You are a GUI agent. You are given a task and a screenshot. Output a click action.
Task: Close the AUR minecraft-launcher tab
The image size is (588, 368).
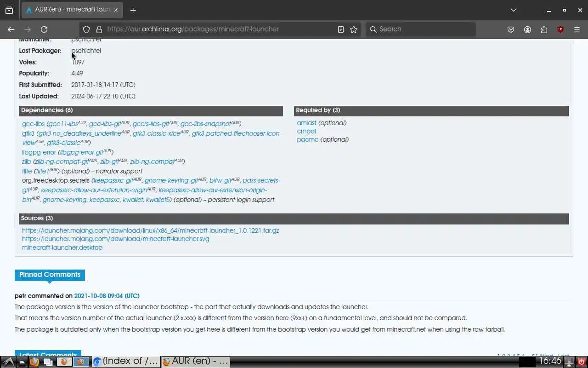click(116, 10)
